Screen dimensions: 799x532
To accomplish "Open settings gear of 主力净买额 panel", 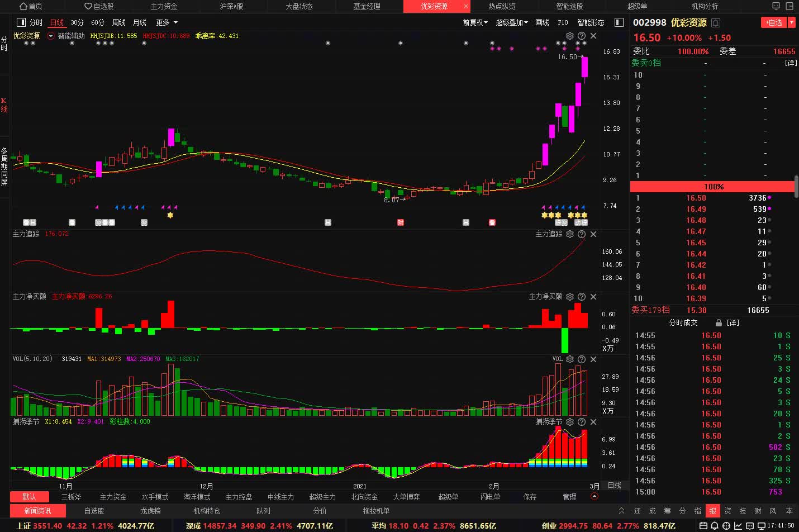I will [x=569, y=297].
